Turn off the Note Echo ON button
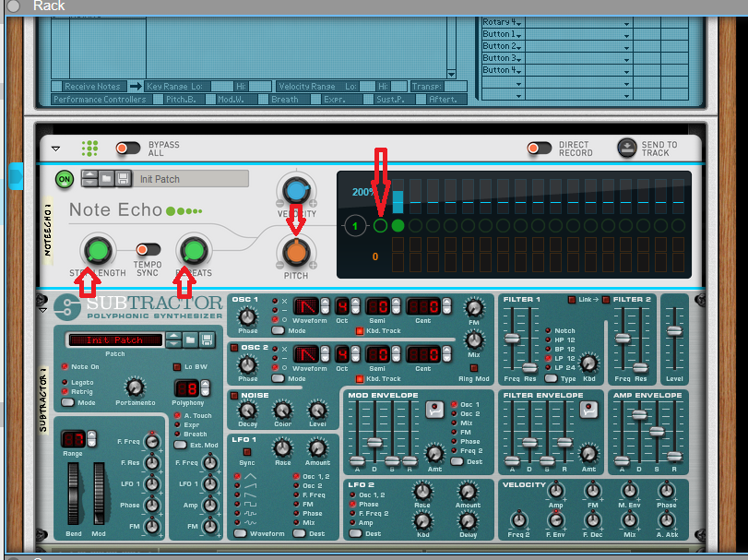The width and height of the screenshot is (748, 560). (x=65, y=179)
